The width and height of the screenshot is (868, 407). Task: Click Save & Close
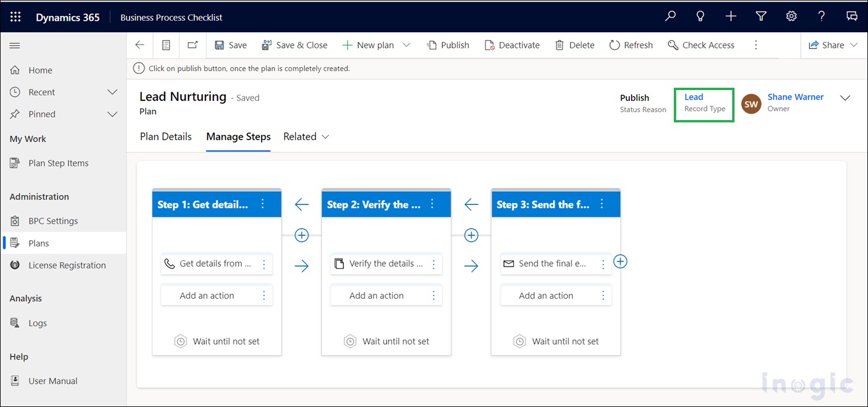coord(295,45)
